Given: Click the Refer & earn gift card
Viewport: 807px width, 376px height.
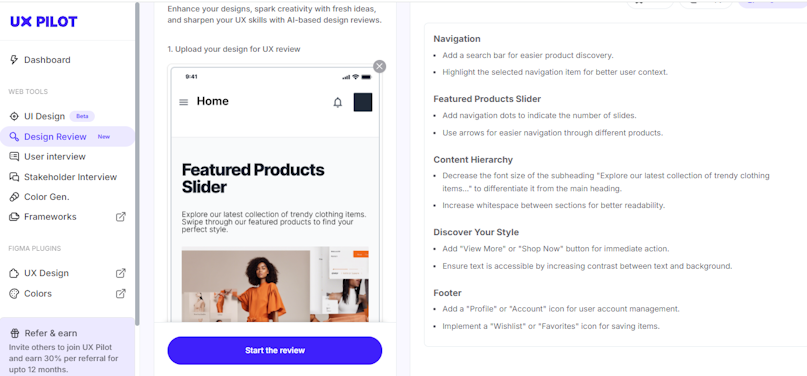Looking at the screenshot, I should pyautogui.click(x=67, y=347).
